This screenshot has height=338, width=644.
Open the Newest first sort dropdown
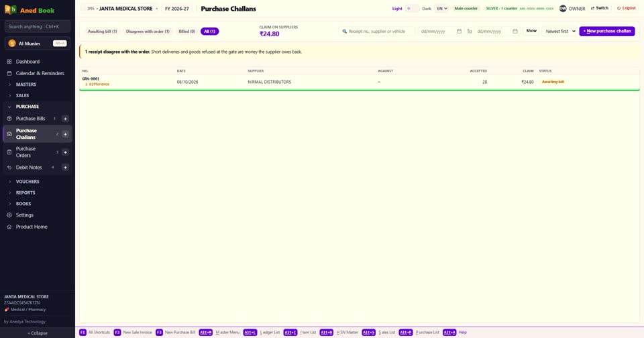[x=560, y=32]
